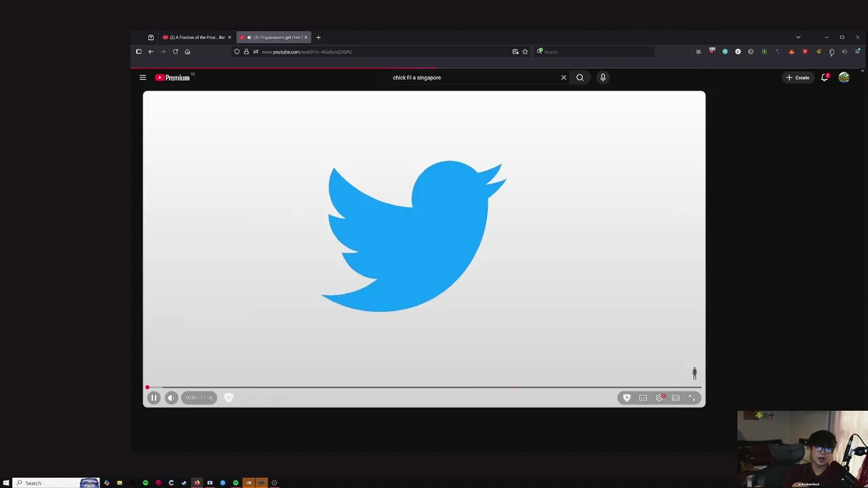Open the browser home page
Viewport: 868px width, 488px height.
(x=187, y=52)
